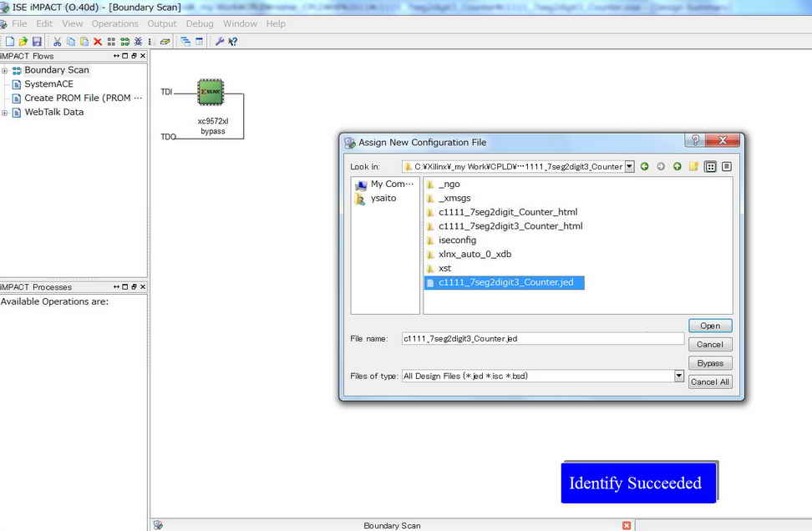
Task: Open the Look in path dropdown
Action: (630, 167)
